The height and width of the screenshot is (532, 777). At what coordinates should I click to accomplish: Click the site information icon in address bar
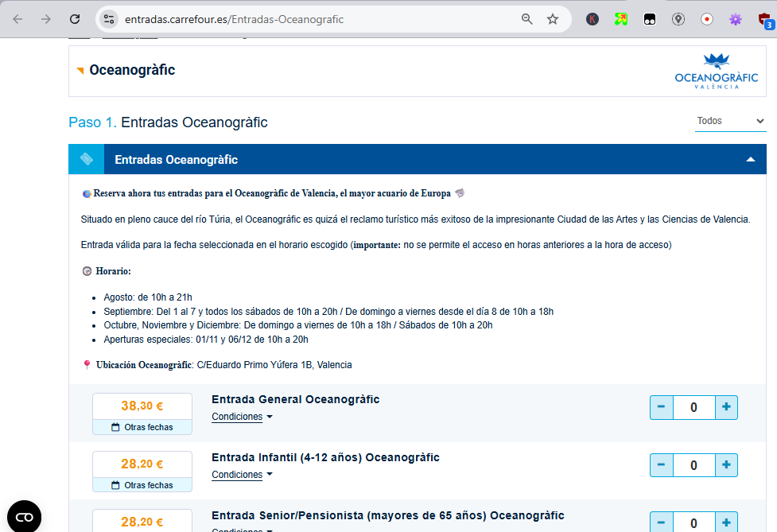click(x=110, y=19)
